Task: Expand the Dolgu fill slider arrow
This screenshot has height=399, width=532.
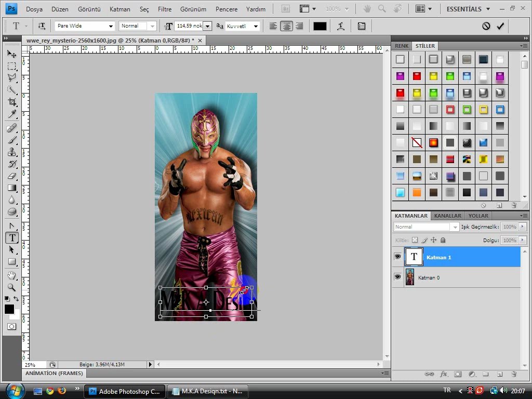Action: click(523, 240)
